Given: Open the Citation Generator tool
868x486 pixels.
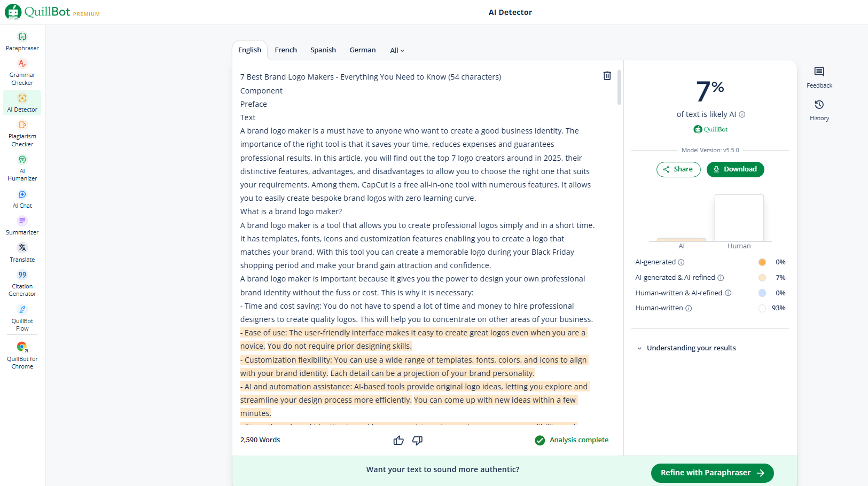Looking at the screenshot, I should pos(22,283).
